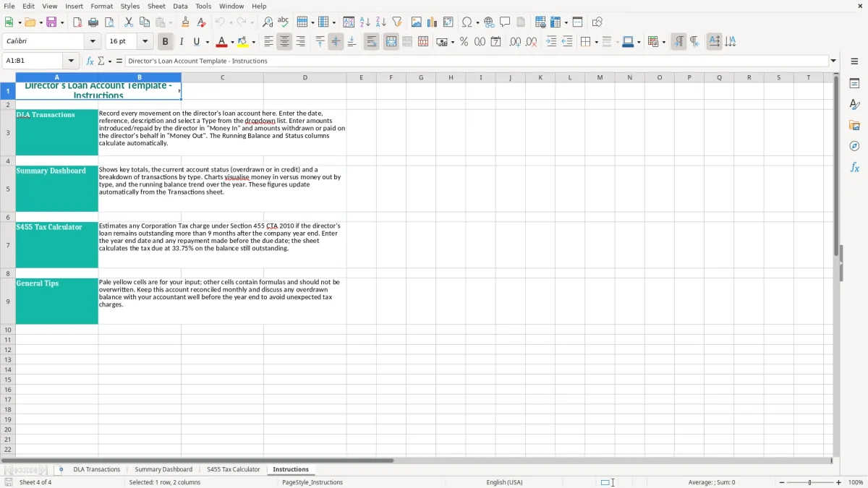
Task: Apply yellow background color
Action: [x=243, y=42]
